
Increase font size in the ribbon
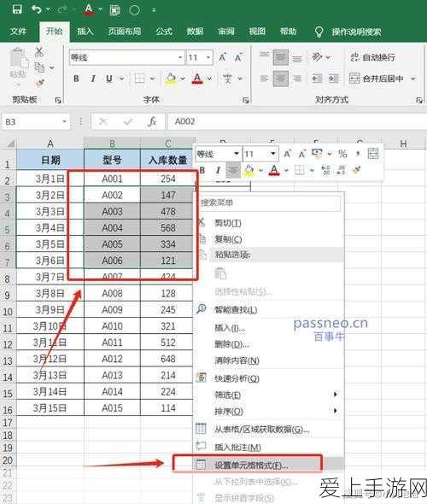point(222,57)
